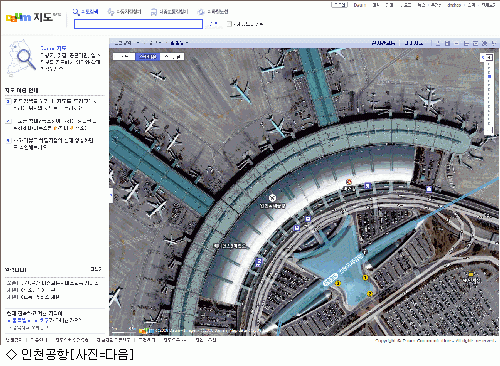Select the leftmost map type button
Image resolution: width=500 pixels, height=366 pixels.
click(x=124, y=57)
